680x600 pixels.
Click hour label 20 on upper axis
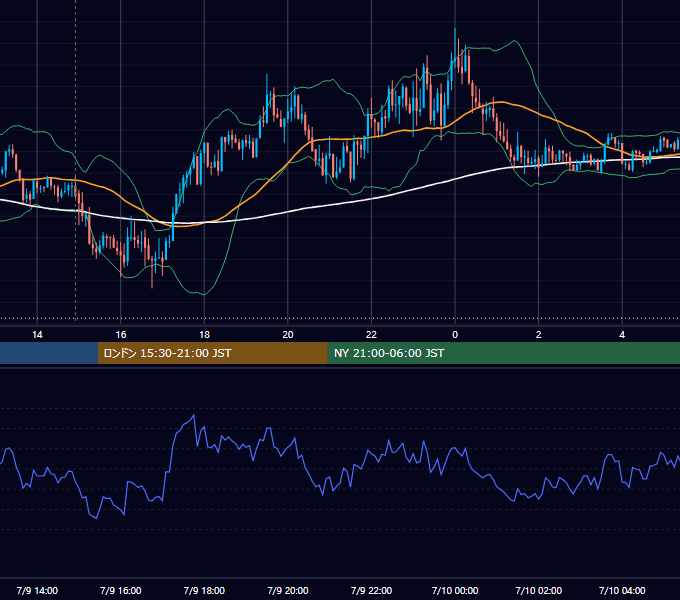pos(288,335)
